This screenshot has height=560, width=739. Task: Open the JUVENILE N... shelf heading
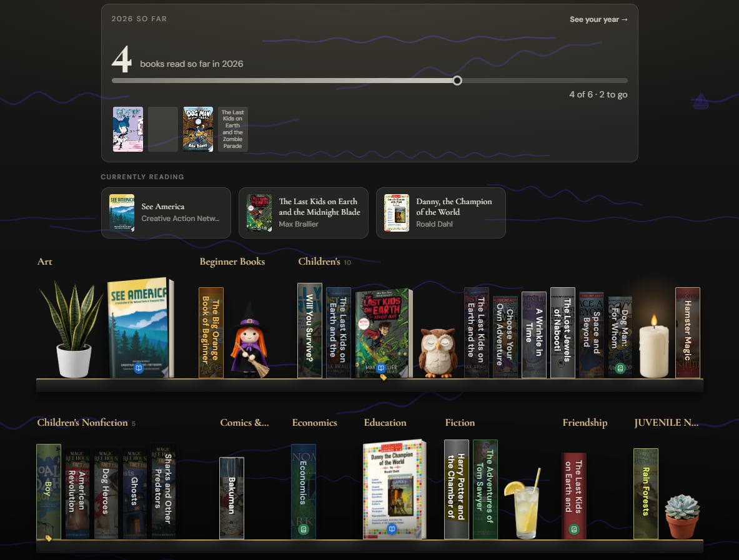click(x=667, y=423)
